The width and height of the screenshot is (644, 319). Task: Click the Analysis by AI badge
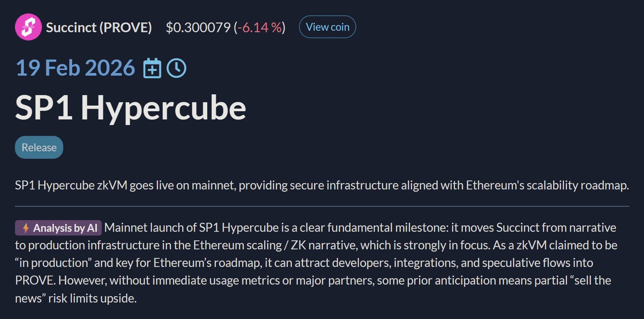click(59, 228)
